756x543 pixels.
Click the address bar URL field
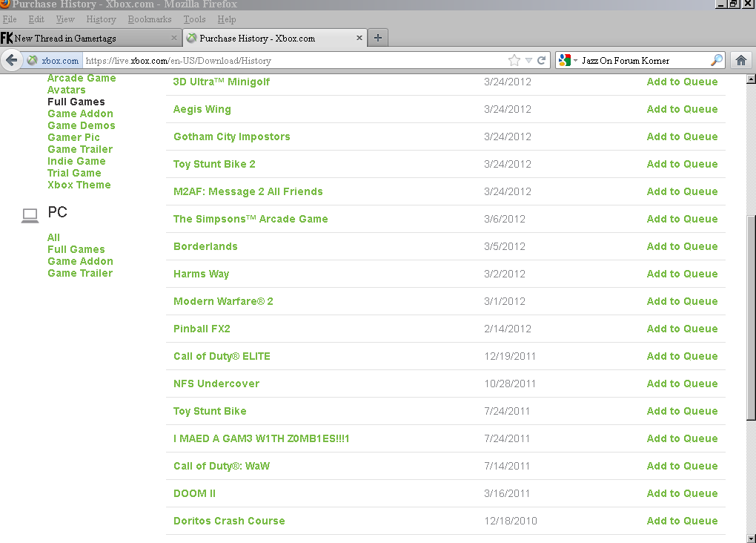coord(294,60)
